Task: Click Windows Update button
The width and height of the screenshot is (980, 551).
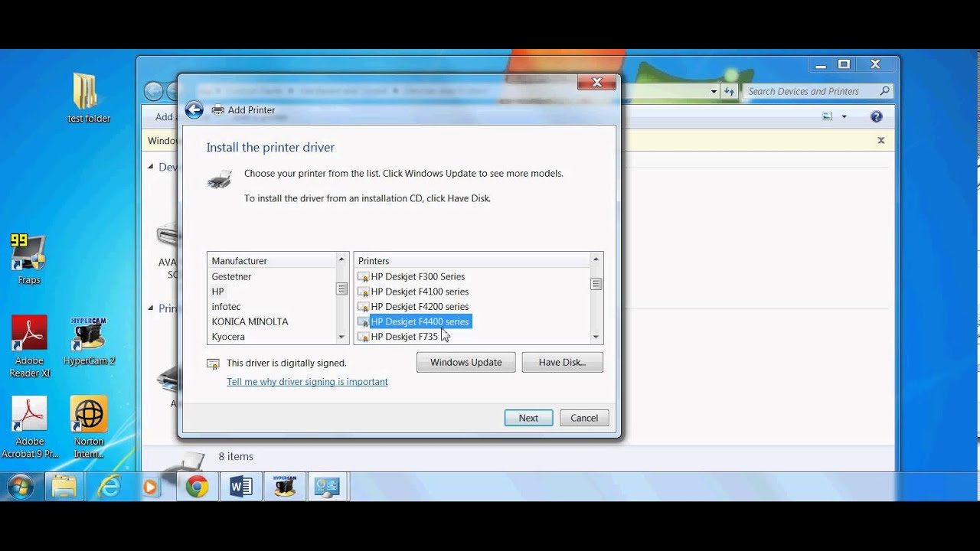Action: (x=465, y=362)
